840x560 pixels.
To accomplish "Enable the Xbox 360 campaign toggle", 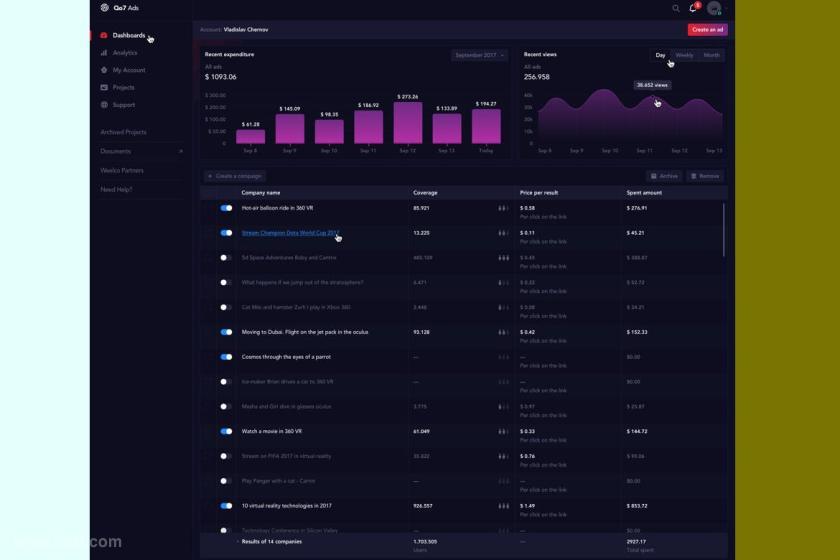I will pos(226,308).
